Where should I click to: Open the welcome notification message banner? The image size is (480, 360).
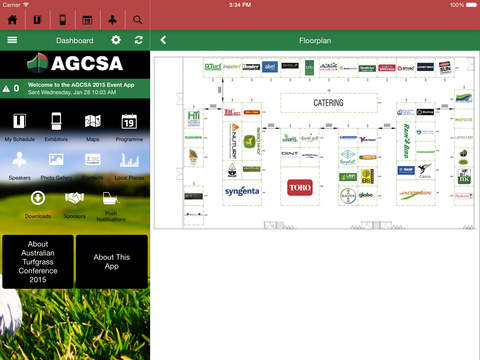point(75,89)
